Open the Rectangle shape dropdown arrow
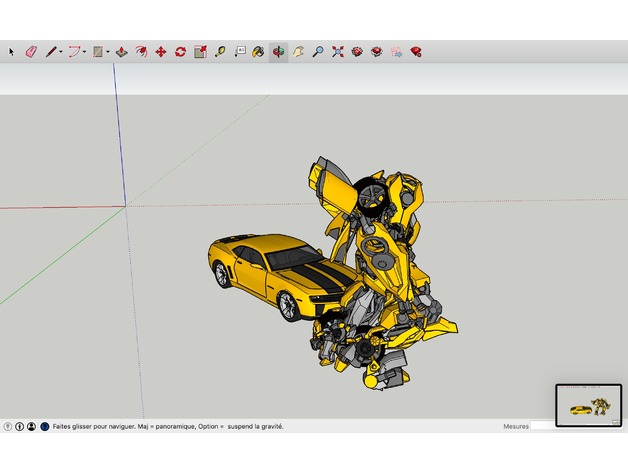Viewport: 628px width, 472px height. pos(108,52)
